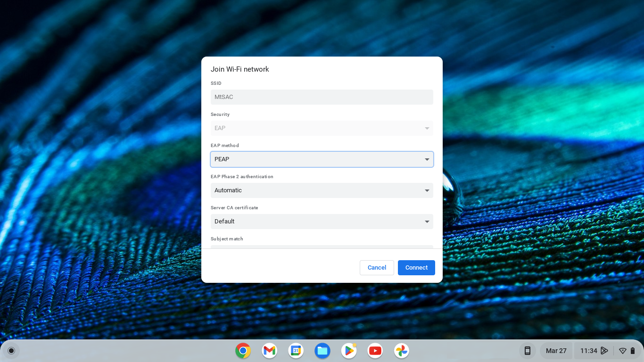Launch Google Play Store

point(348,351)
